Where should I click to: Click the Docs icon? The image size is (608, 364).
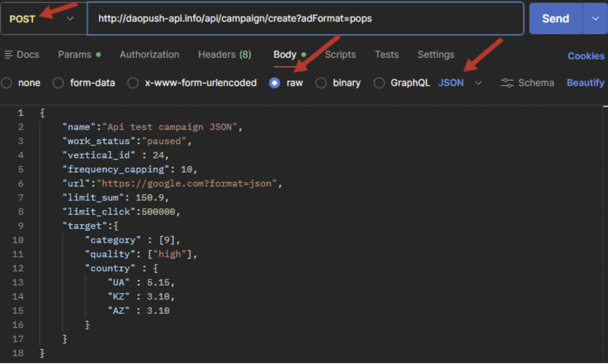coord(9,55)
